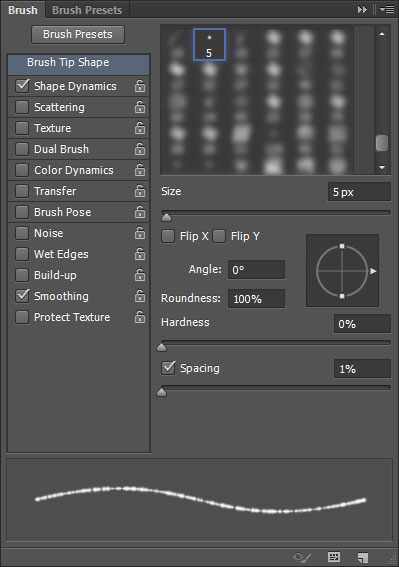This screenshot has width=399, height=567.
Task: Uncheck the Shape Dynamics checkbox
Action: pyautogui.click(x=22, y=86)
